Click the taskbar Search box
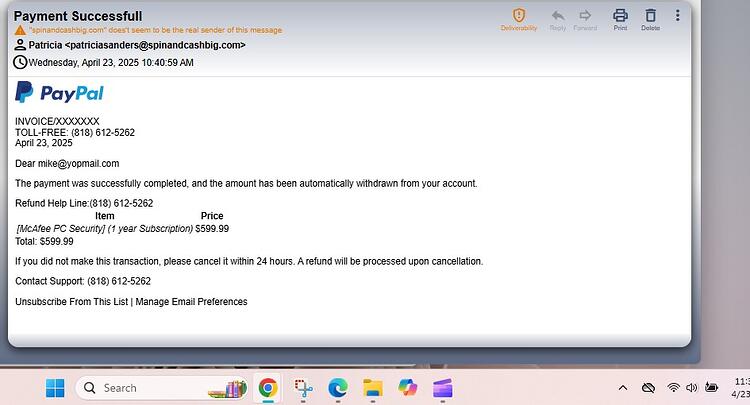Viewport: 750px width, 405px height. pos(162,388)
